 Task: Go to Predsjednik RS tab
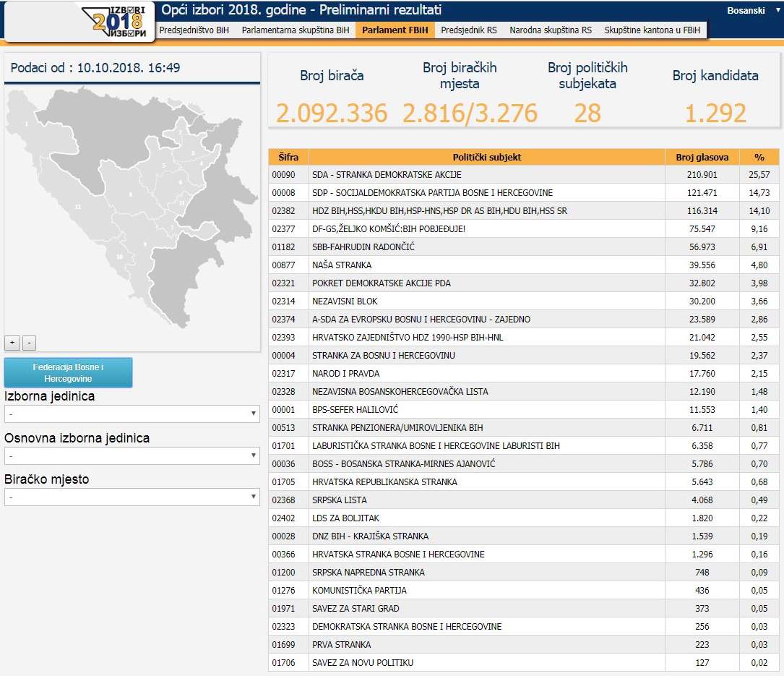(x=468, y=30)
